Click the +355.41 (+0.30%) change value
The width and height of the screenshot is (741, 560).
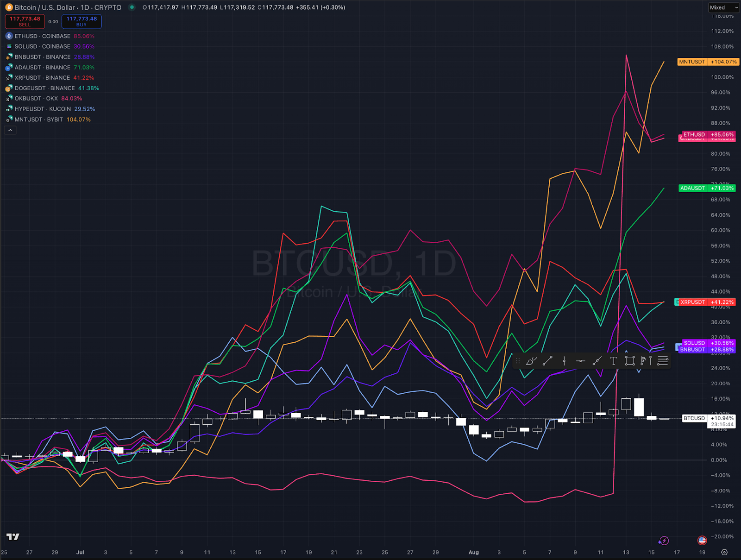[x=321, y=7]
